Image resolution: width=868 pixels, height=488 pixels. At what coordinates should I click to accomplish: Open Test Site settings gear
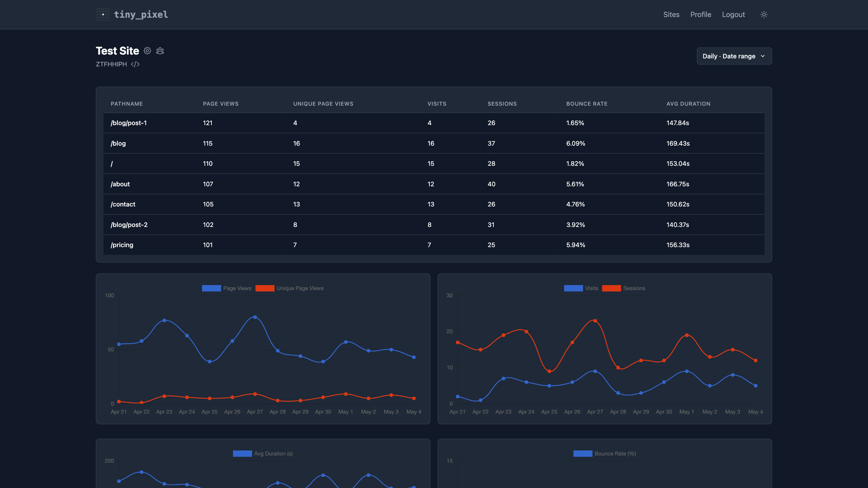[147, 51]
